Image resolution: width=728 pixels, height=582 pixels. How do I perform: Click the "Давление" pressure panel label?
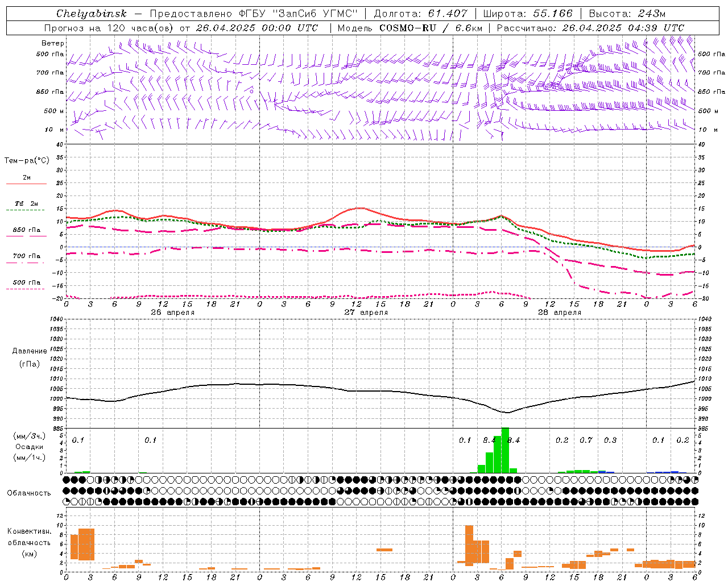click(x=30, y=351)
